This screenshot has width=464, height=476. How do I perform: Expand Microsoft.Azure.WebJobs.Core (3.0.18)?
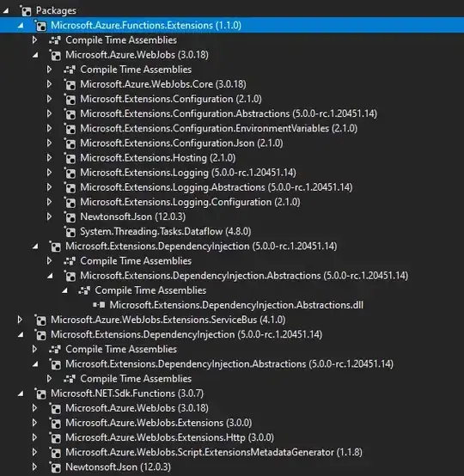tap(49, 84)
